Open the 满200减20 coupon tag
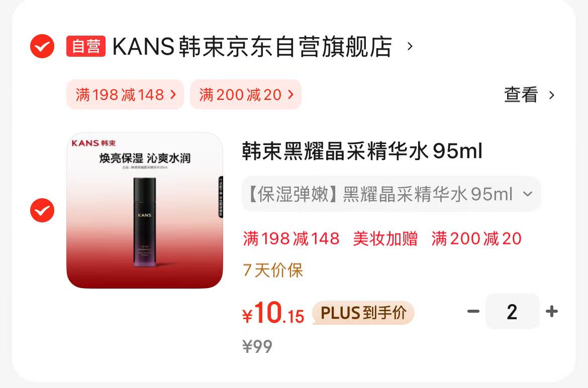The width and height of the screenshot is (588, 388). [x=246, y=94]
